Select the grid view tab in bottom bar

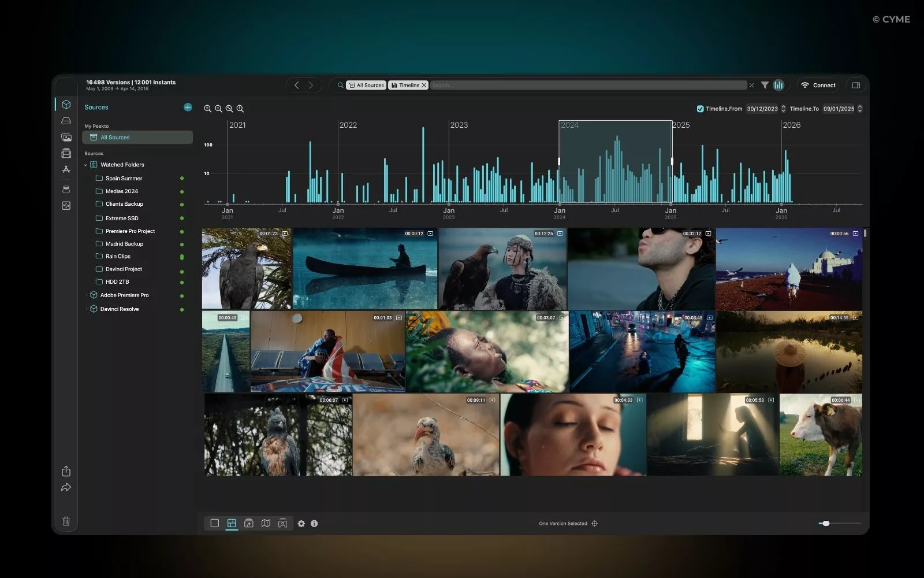(x=232, y=523)
